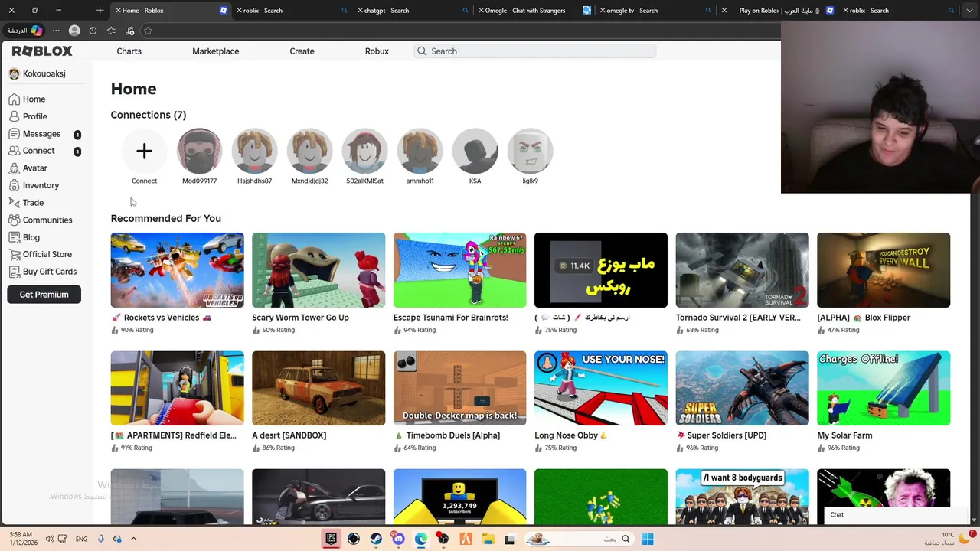Viewport: 980px width, 551px height.
Task: Show hidden system tray icons chevron
Action: (133, 539)
